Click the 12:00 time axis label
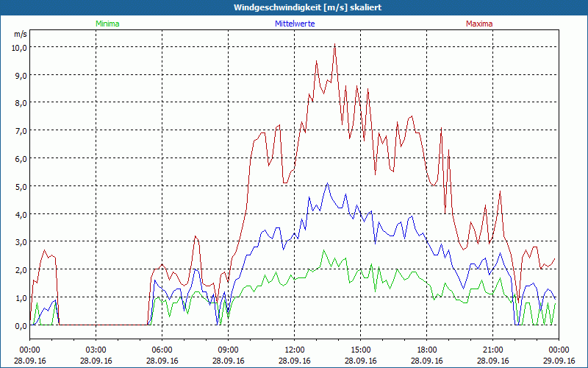 [x=295, y=350]
